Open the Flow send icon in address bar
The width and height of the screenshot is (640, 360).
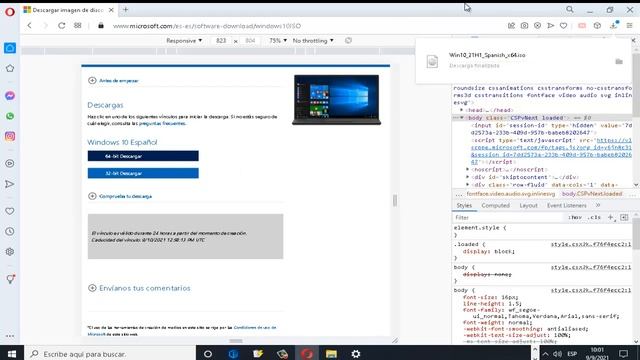pyautogui.click(x=551, y=26)
